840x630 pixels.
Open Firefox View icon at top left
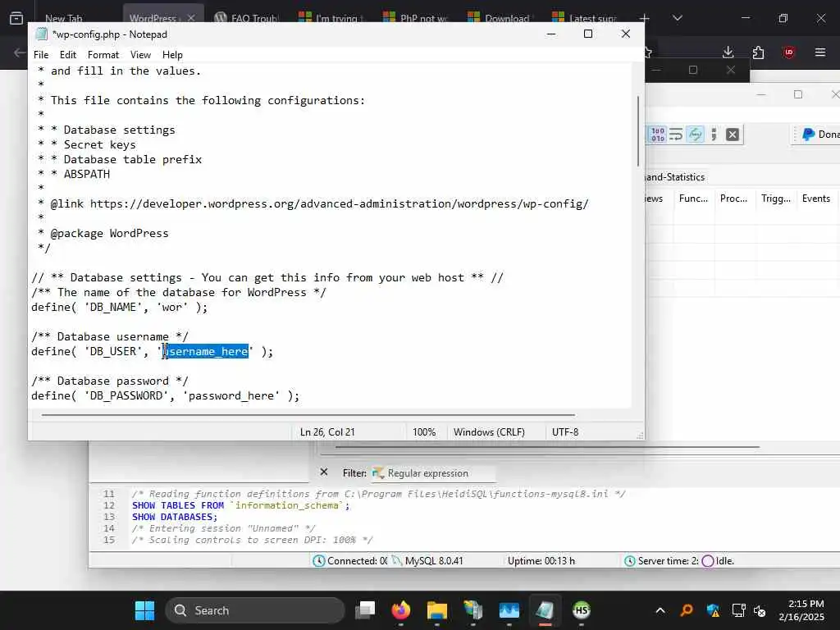[x=16, y=18]
